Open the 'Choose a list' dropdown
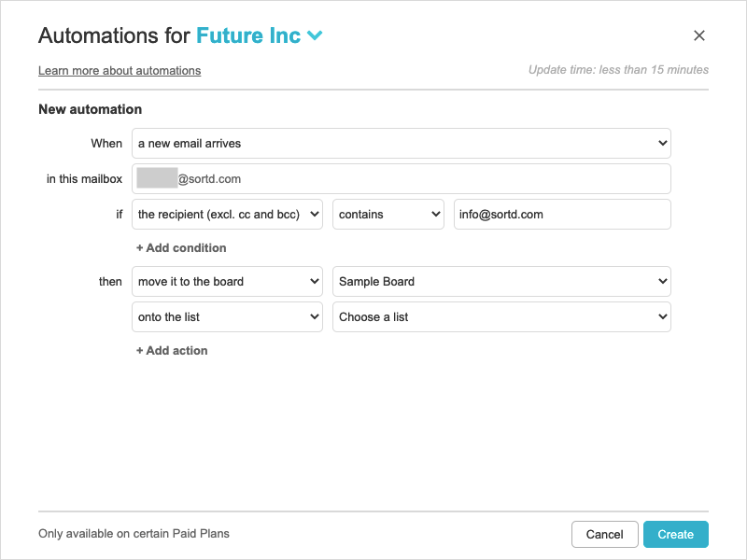 501,317
